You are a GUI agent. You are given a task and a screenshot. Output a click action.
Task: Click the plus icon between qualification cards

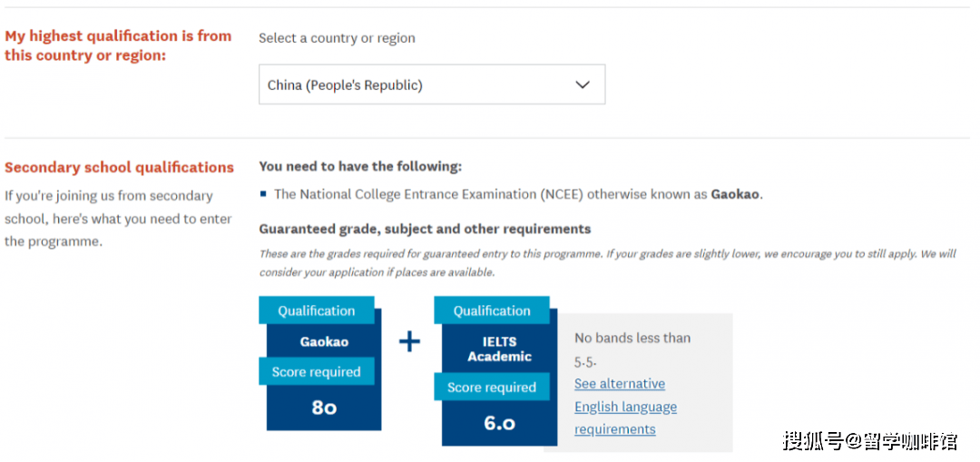pos(409,342)
